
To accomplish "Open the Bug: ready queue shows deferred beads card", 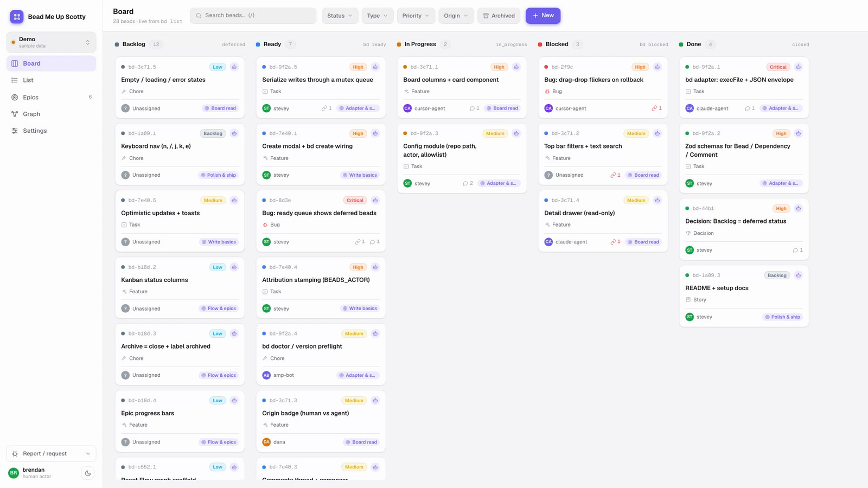I will coord(321,221).
